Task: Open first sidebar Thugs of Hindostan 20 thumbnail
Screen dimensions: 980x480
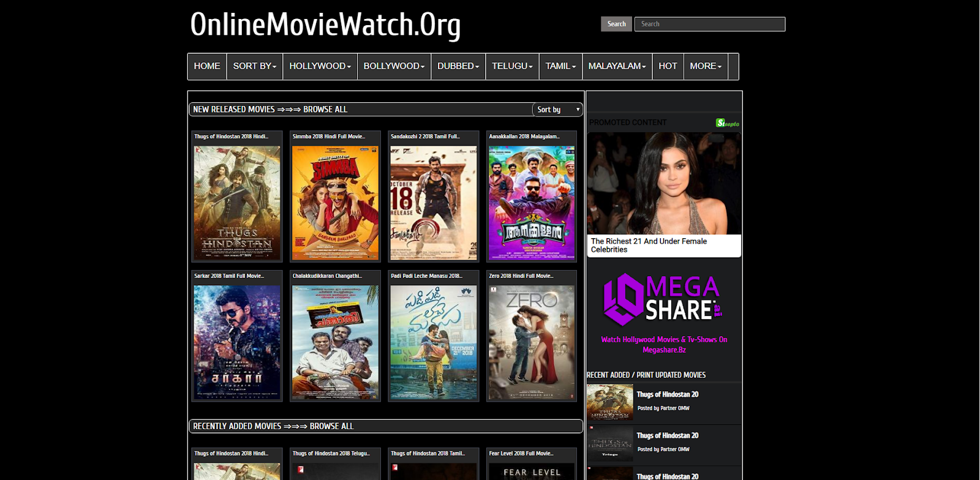Action: [x=610, y=402]
